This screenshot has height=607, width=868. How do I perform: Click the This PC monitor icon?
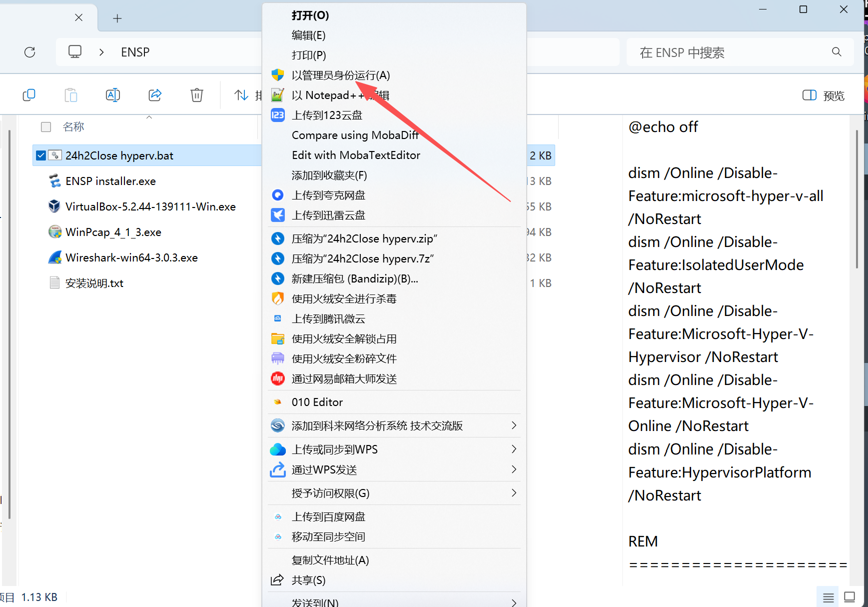75,51
